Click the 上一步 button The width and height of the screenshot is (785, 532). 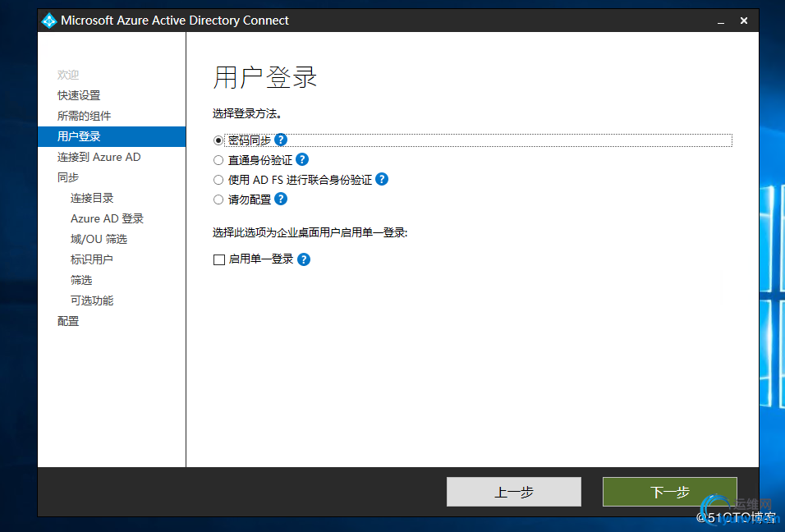tap(514, 492)
